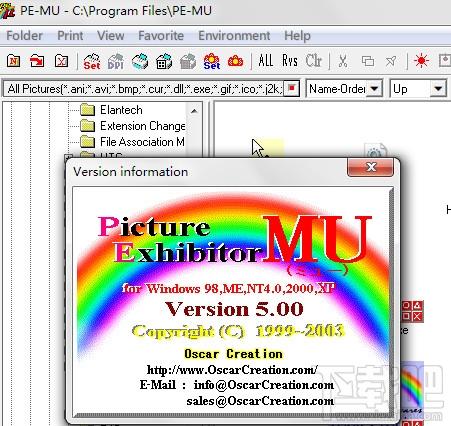Click the printer with grid layout icon
The image size is (451, 426).
pyautogui.click(x=164, y=61)
